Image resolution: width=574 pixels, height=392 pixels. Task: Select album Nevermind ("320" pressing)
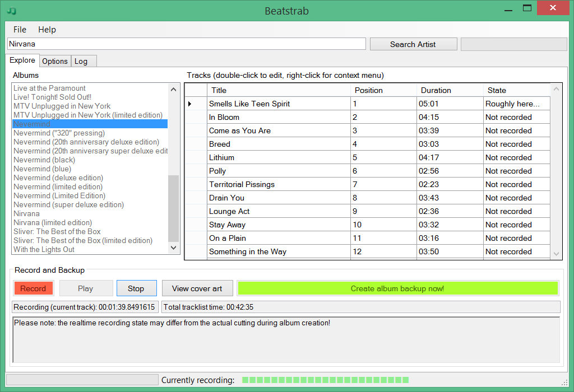(x=90, y=133)
